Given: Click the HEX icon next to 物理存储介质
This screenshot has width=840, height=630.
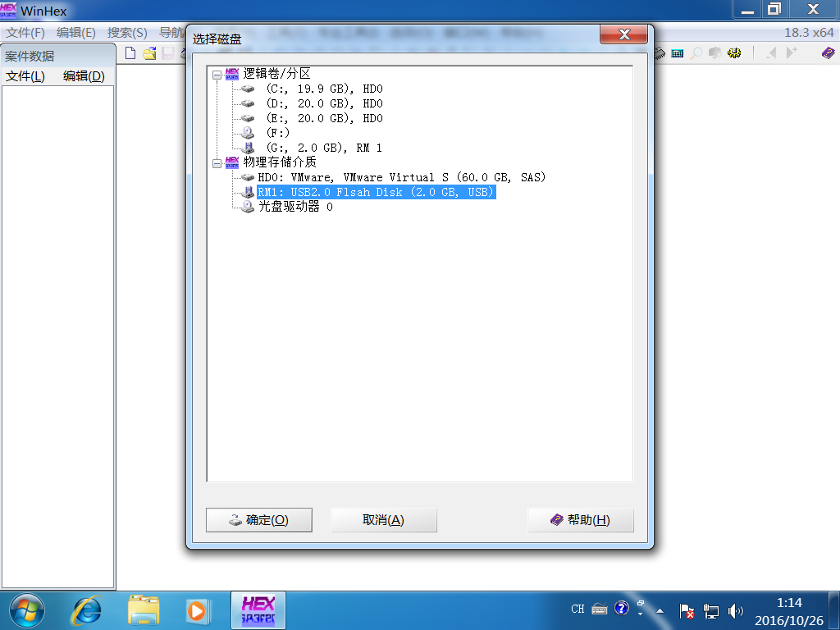Looking at the screenshot, I should [232, 162].
